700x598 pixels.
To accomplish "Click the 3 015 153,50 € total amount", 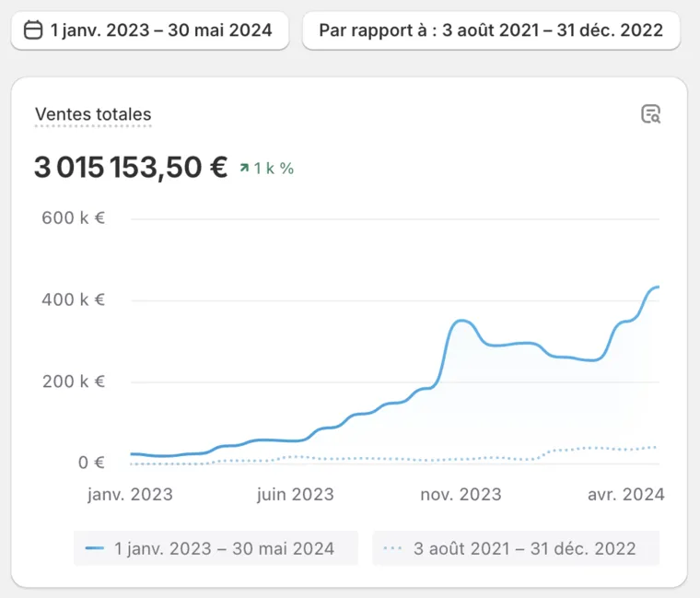I will pos(131,168).
